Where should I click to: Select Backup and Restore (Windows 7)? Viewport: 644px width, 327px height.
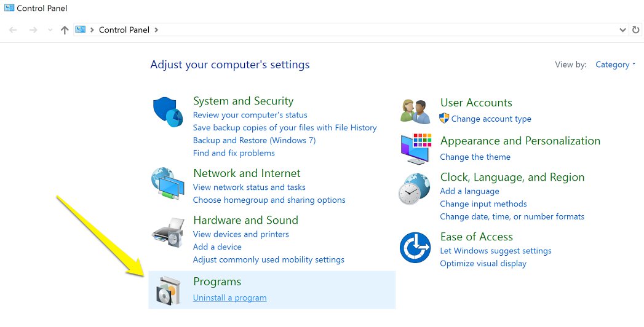coord(254,140)
